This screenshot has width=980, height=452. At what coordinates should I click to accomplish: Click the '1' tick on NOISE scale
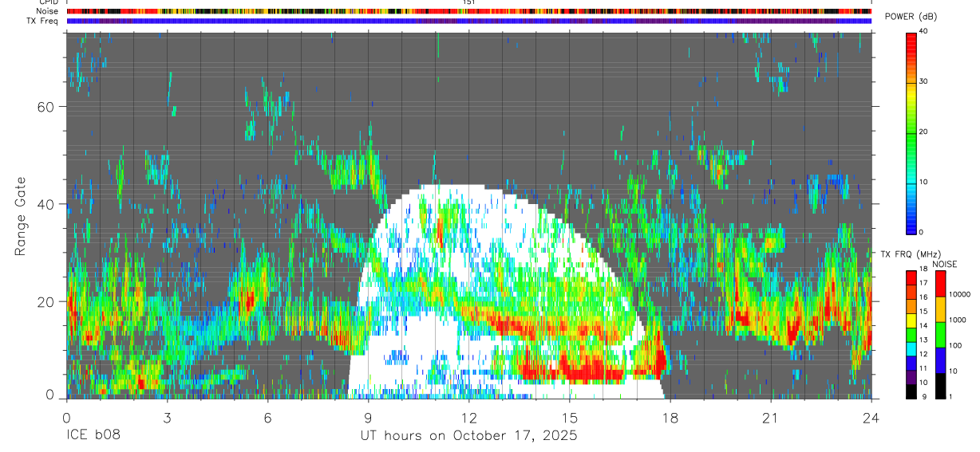click(x=950, y=396)
